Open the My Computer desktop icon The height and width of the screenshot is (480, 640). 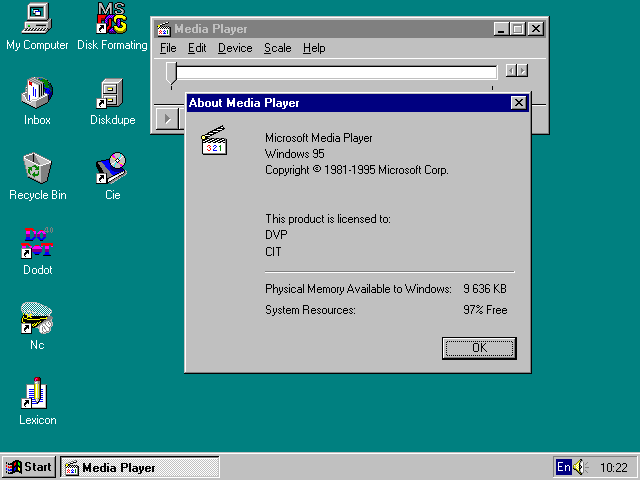(x=37, y=18)
